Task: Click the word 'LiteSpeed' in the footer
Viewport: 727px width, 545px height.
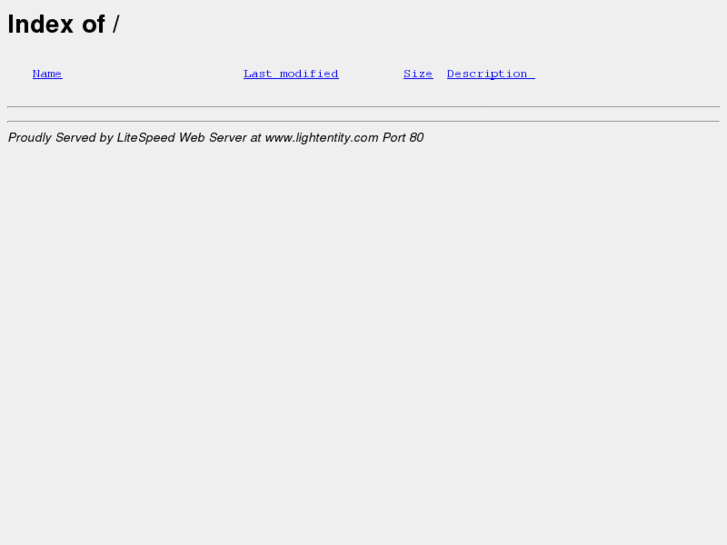Action: pos(146,138)
